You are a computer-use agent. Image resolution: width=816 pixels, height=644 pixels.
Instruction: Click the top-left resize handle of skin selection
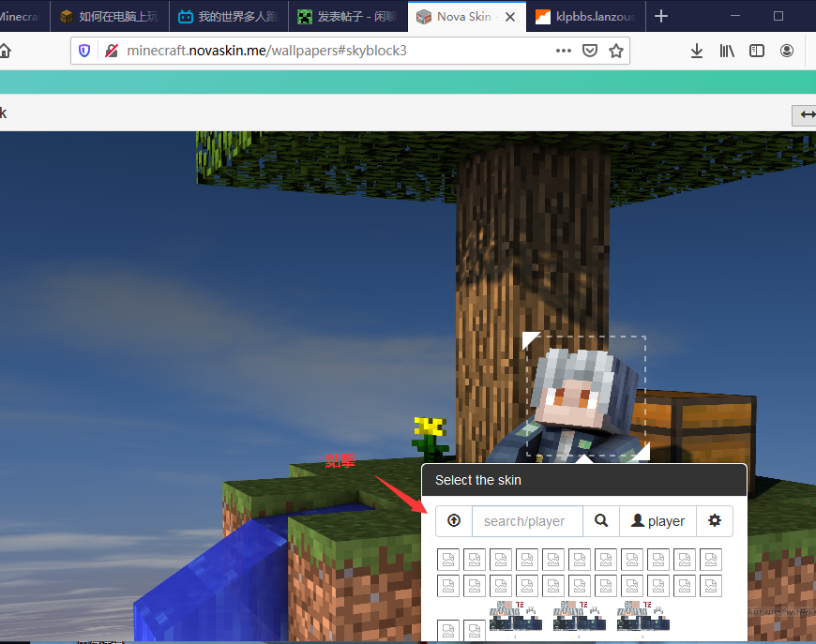(x=530, y=339)
